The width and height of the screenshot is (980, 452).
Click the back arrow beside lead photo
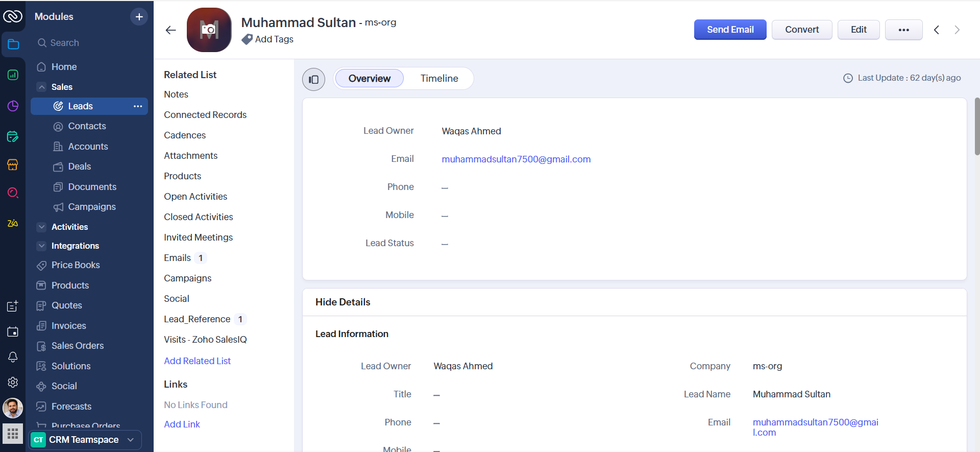pos(170,30)
